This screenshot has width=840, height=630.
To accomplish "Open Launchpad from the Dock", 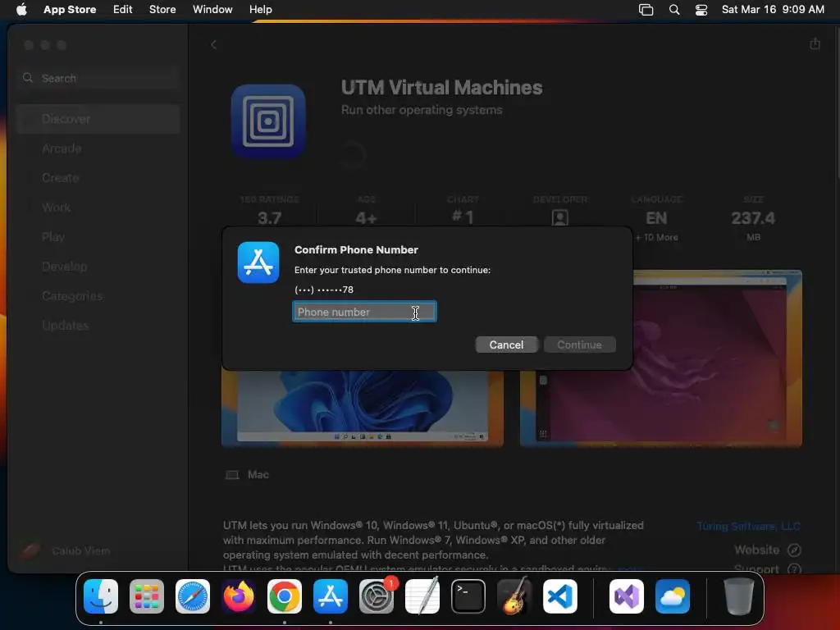I will point(147,596).
